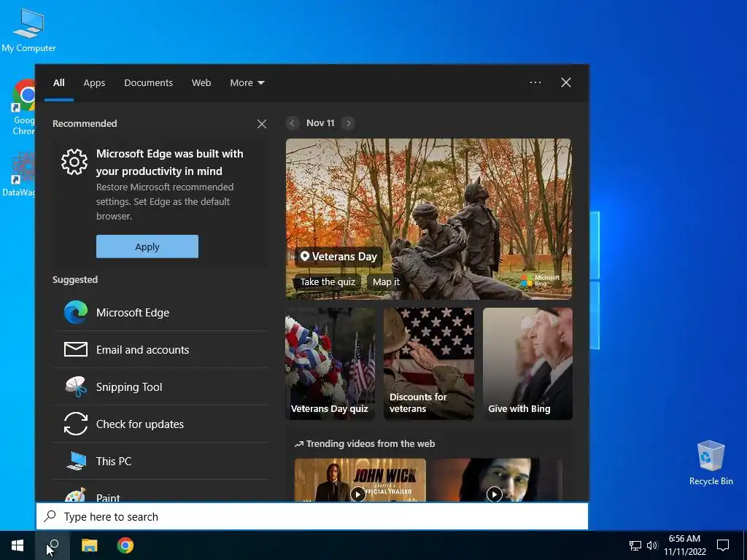Viewport: 747px width, 560px height.
Task: Launch Chrome from the taskbar
Action: coord(125,545)
